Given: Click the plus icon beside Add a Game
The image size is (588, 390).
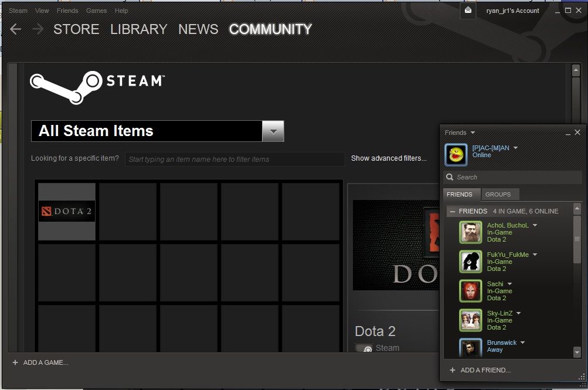Looking at the screenshot, I should click(15, 362).
